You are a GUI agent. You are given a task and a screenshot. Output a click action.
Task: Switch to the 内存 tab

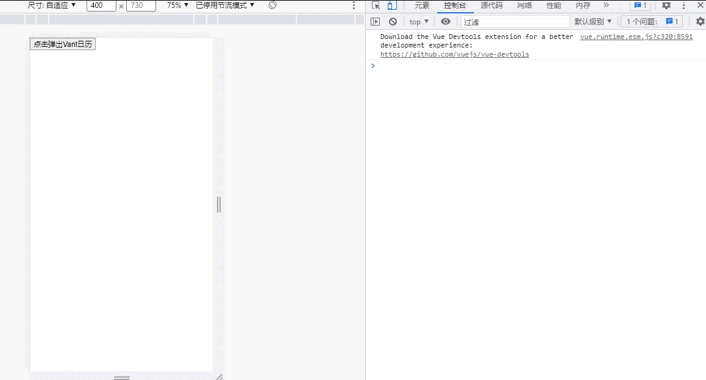pyautogui.click(x=583, y=5)
